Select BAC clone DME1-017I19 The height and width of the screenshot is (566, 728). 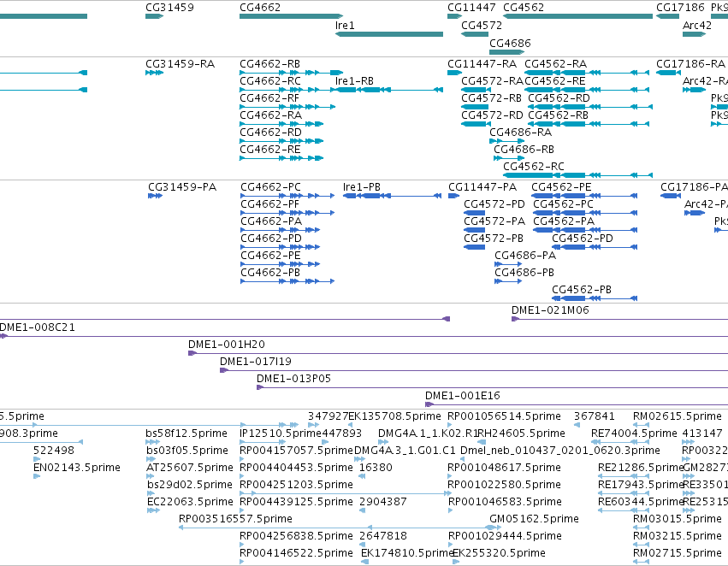[256, 362]
